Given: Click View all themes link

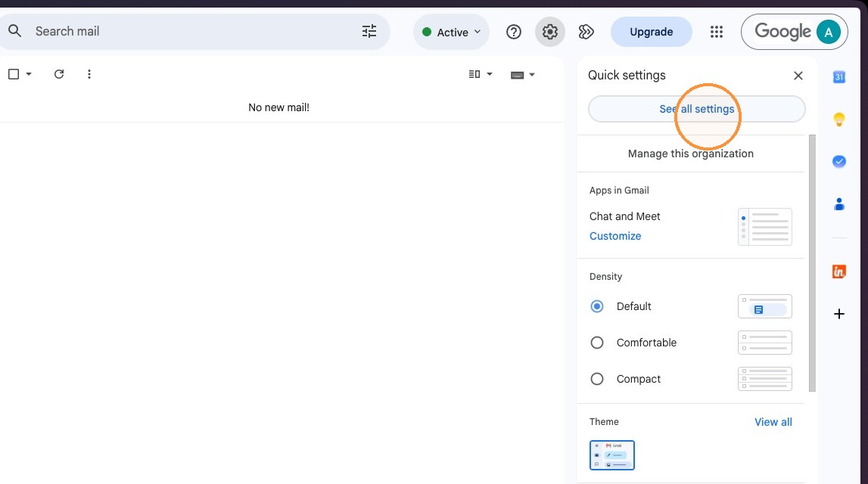Looking at the screenshot, I should tap(773, 422).
